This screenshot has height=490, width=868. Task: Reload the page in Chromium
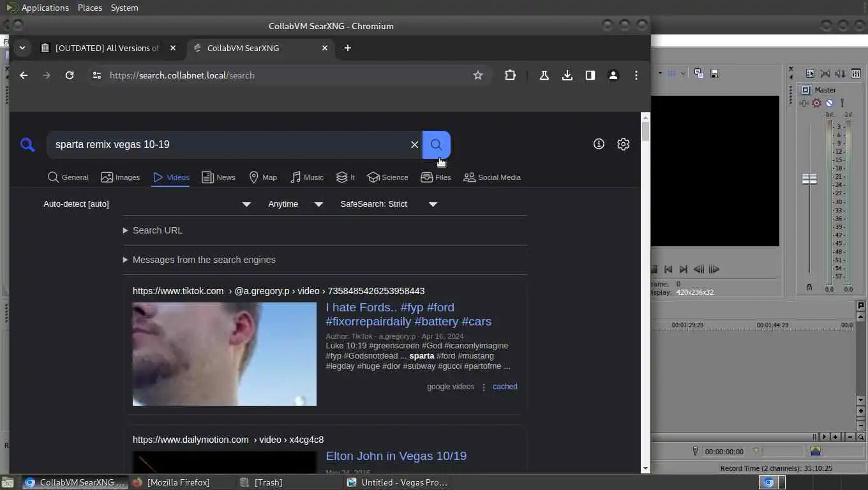tap(70, 75)
